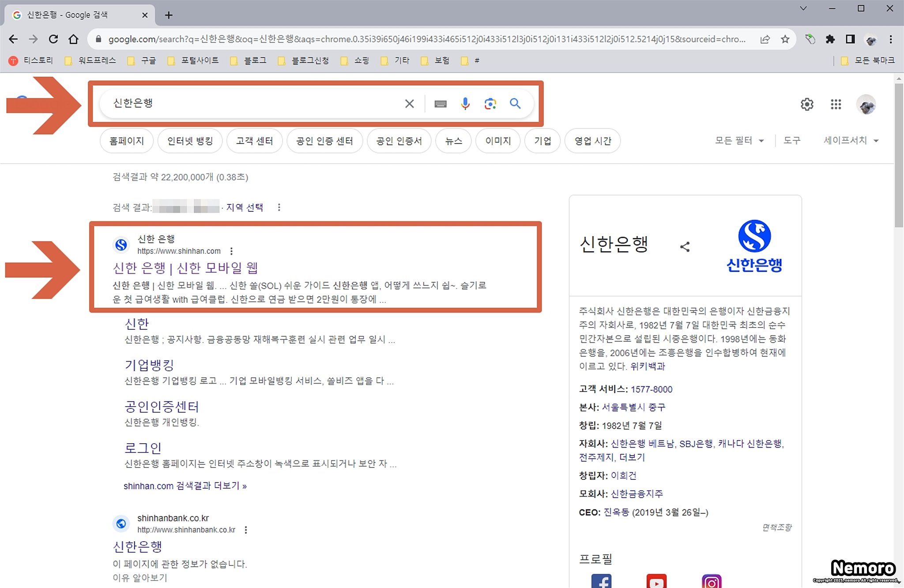The image size is (904, 588).
Task: Share the 신한은행 knowledge panel
Action: (x=685, y=247)
